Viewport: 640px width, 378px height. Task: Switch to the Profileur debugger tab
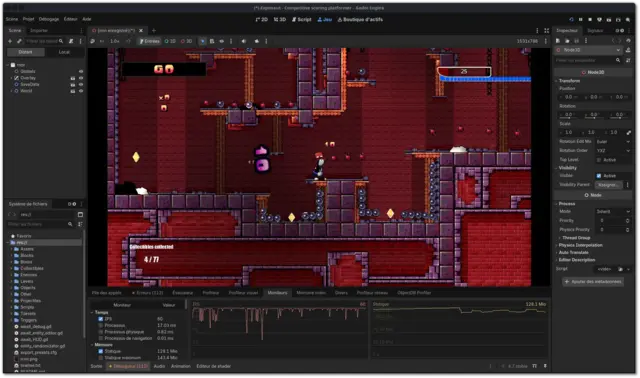211,293
